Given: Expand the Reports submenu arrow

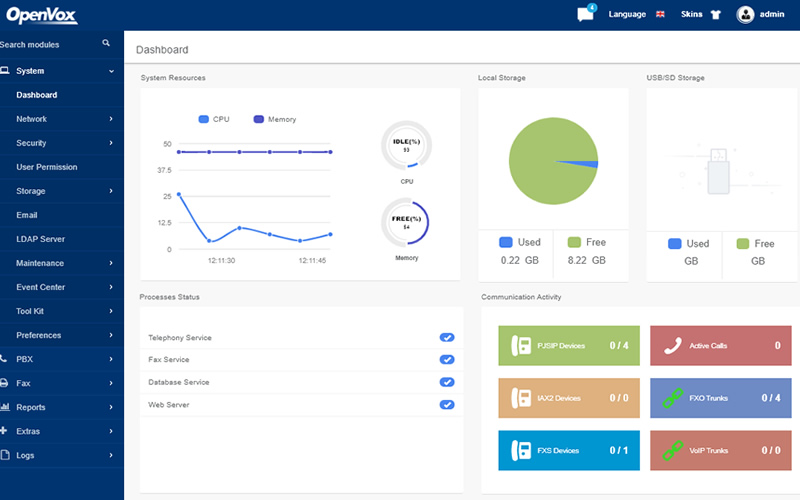Looking at the screenshot, I should (111, 407).
